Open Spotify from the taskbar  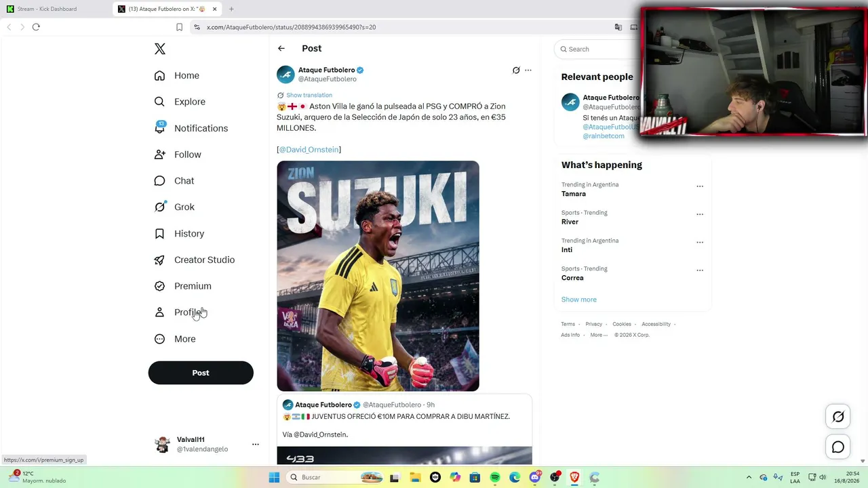click(x=495, y=477)
